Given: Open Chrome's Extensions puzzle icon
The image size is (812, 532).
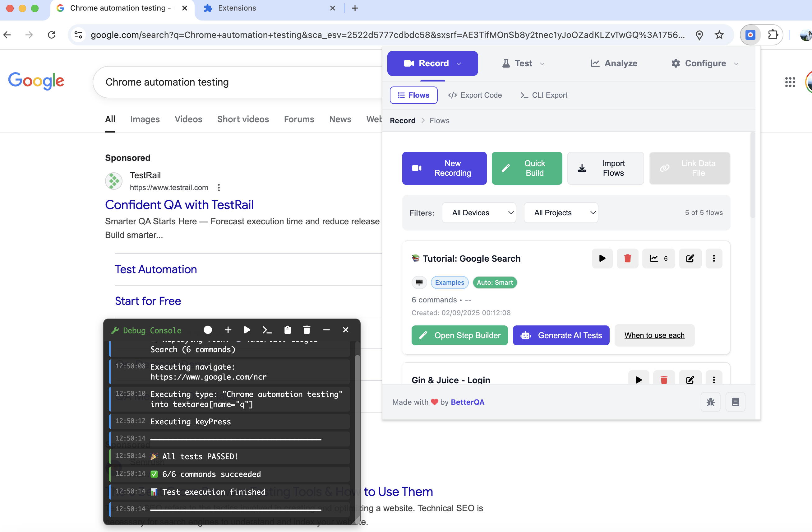Looking at the screenshot, I should click(x=773, y=35).
